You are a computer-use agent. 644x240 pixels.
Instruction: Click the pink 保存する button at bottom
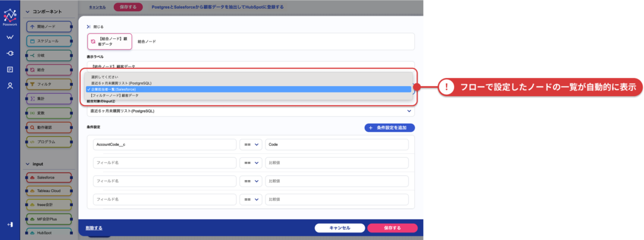pos(392,227)
